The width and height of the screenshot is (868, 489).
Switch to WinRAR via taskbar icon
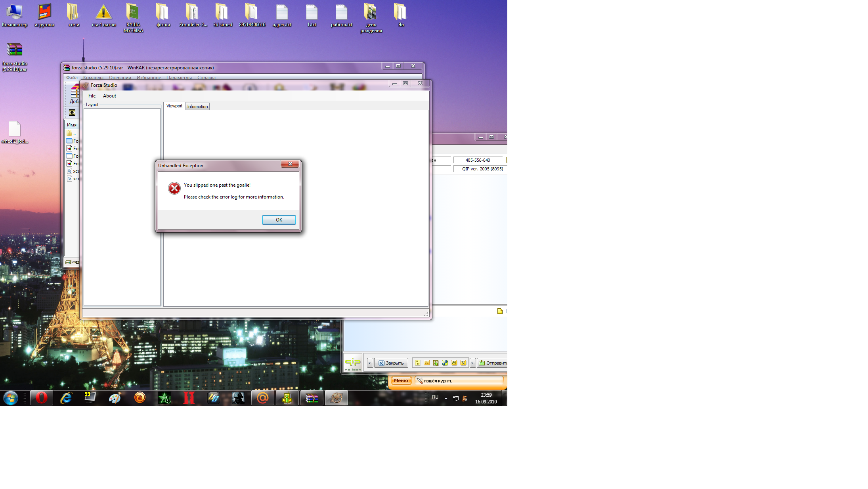tap(312, 398)
